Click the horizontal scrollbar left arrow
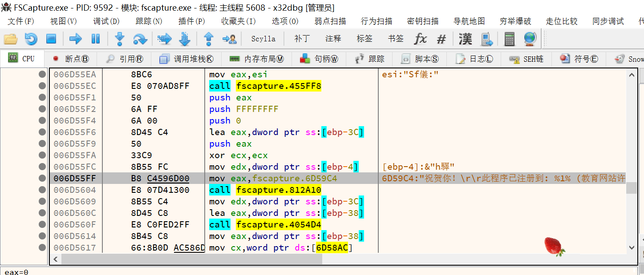Image resolution: width=644 pixels, height=275 pixels. (x=56, y=259)
